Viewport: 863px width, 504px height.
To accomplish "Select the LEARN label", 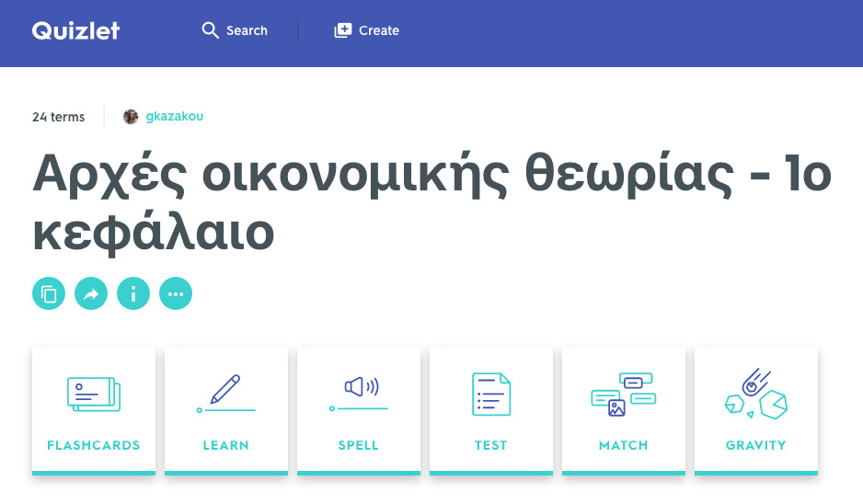I will (x=226, y=445).
